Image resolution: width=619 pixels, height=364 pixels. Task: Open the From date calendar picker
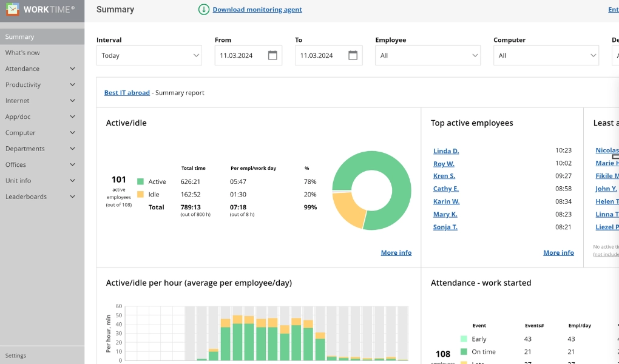point(272,55)
